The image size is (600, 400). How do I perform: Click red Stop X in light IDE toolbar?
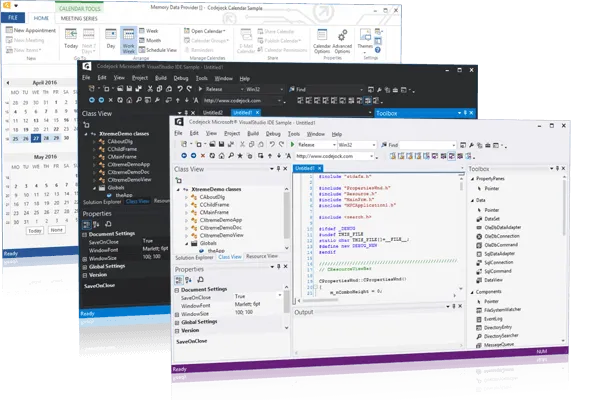203,156
